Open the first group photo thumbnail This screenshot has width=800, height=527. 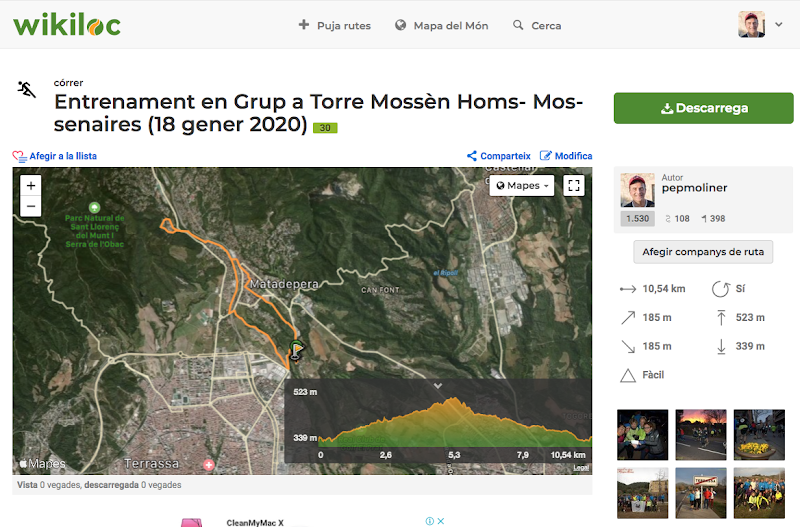coord(642,435)
